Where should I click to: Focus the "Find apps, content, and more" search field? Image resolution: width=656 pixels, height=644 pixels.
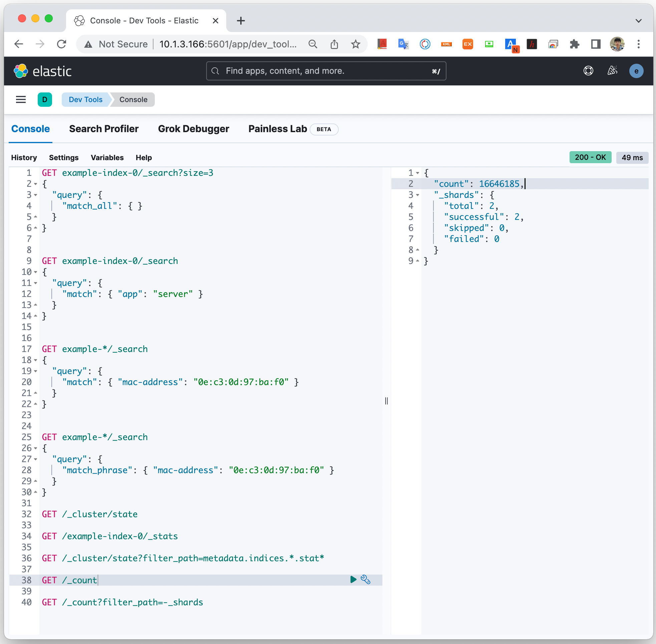pos(326,71)
